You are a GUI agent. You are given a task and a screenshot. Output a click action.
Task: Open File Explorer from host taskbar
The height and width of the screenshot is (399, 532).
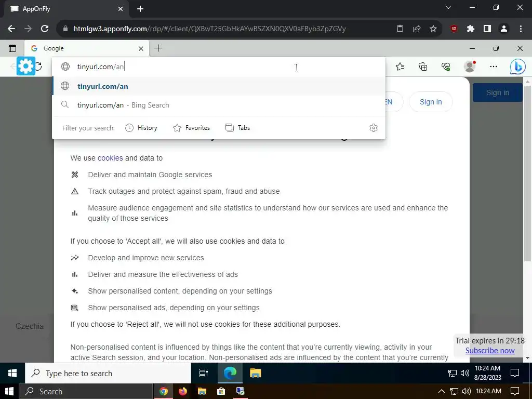coord(202,391)
